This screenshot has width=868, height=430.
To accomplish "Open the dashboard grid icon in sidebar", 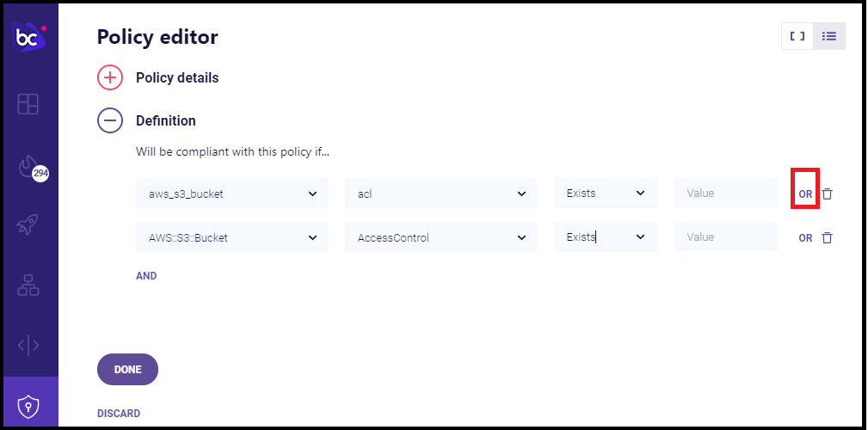I will point(28,104).
